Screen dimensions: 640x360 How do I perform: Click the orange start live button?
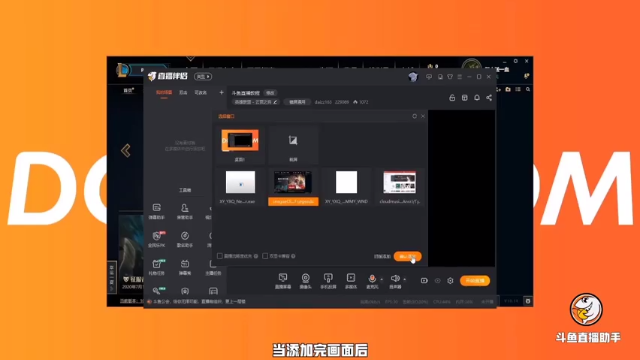[x=475, y=280]
